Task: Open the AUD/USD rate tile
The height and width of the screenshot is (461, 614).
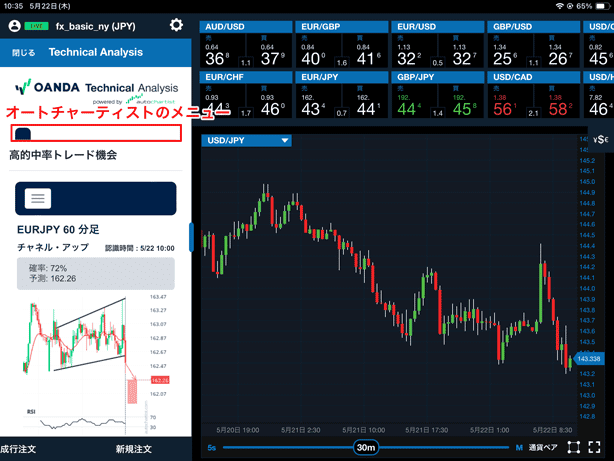Action: 246,44
